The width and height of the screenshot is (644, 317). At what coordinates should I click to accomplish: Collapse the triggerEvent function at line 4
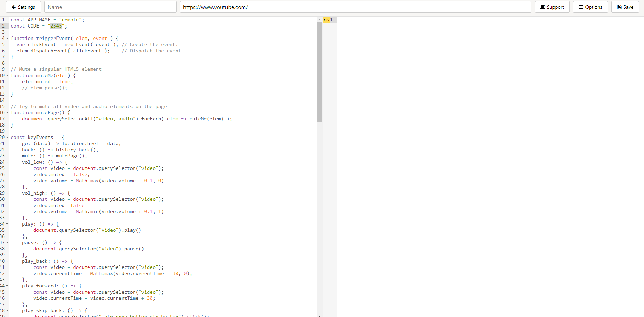[8, 38]
